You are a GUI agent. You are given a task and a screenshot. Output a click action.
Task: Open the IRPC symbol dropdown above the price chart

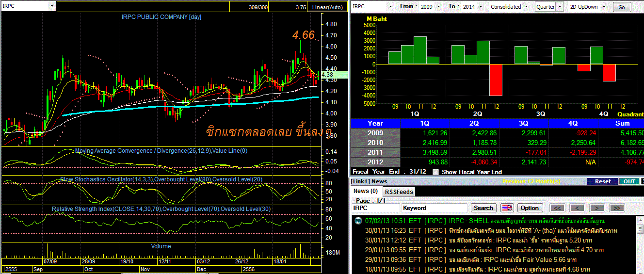point(51,6)
